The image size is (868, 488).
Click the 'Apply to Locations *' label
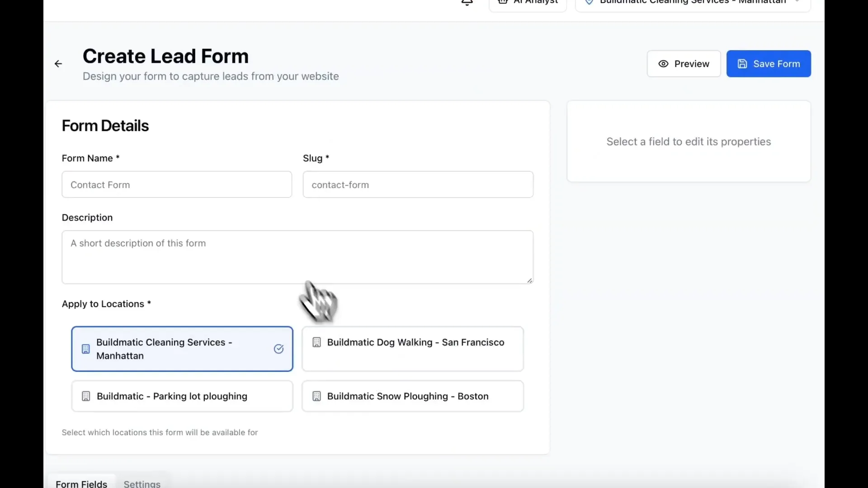(x=106, y=304)
